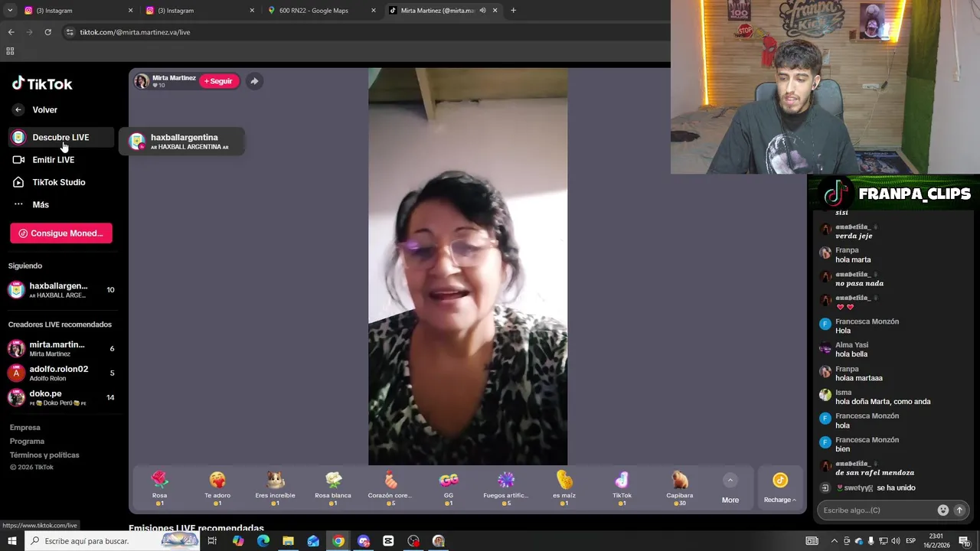Click the Términos y políticas link
This screenshot has width=980, height=551.
[x=44, y=455]
